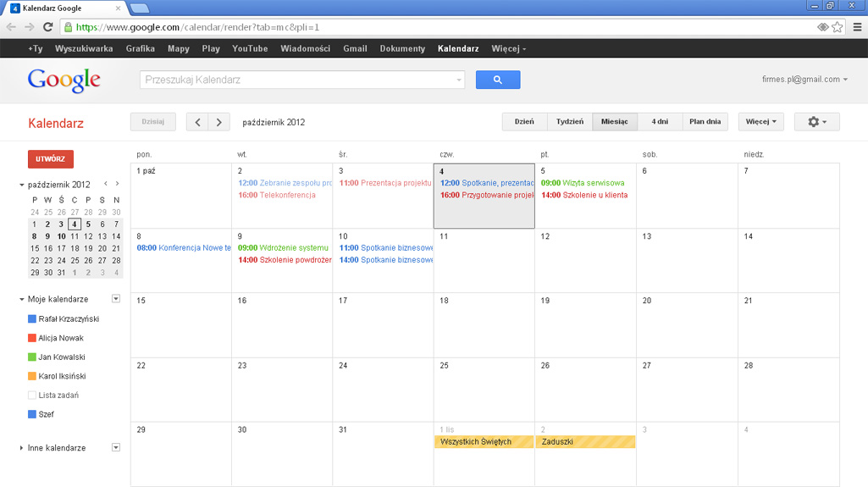Click +Ty in top bar

click(36, 49)
